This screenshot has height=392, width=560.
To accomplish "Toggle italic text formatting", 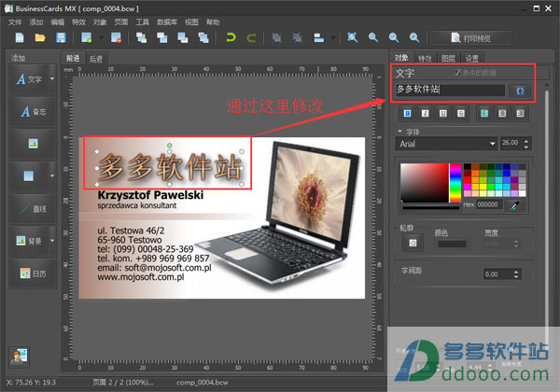I will [425, 114].
